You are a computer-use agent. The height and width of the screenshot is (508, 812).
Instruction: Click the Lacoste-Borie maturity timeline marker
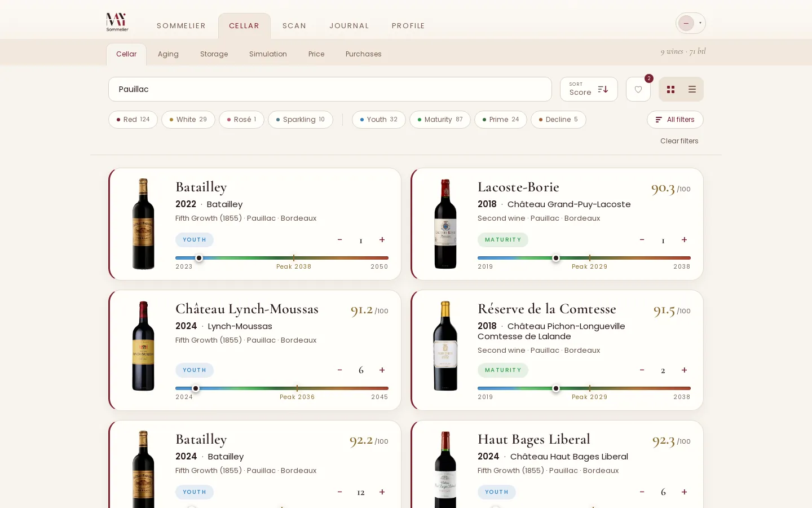(556, 258)
